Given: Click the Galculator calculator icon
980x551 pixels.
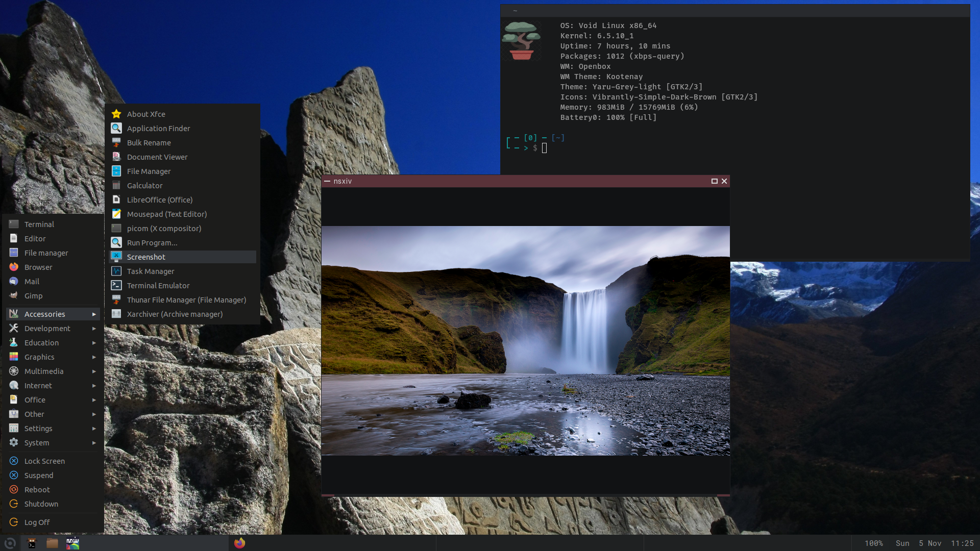Looking at the screenshot, I should pyautogui.click(x=116, y=185).
